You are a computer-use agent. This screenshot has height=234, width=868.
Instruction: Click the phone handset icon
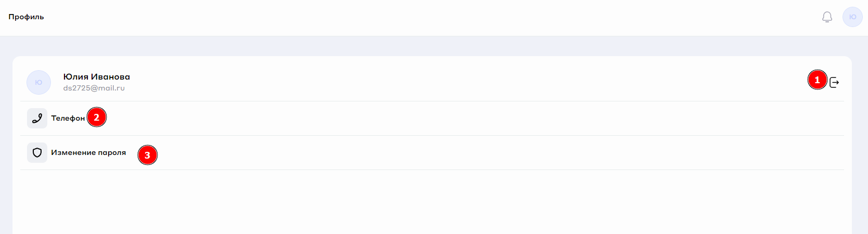coord(37,119)
